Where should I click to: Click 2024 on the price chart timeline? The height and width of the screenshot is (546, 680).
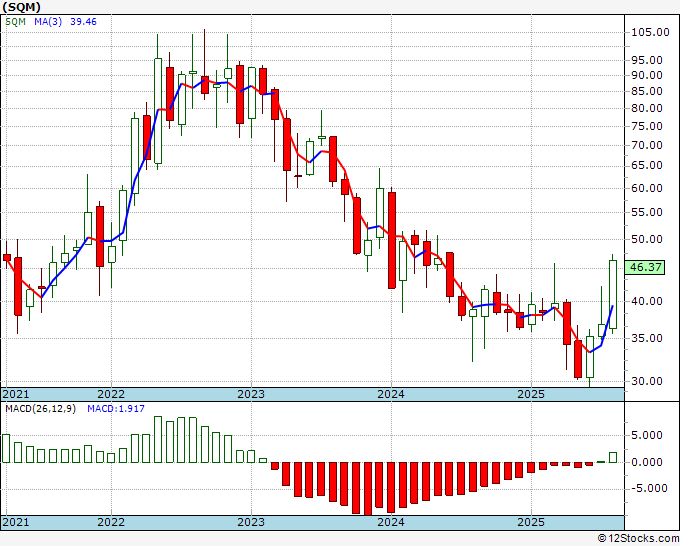391,394
